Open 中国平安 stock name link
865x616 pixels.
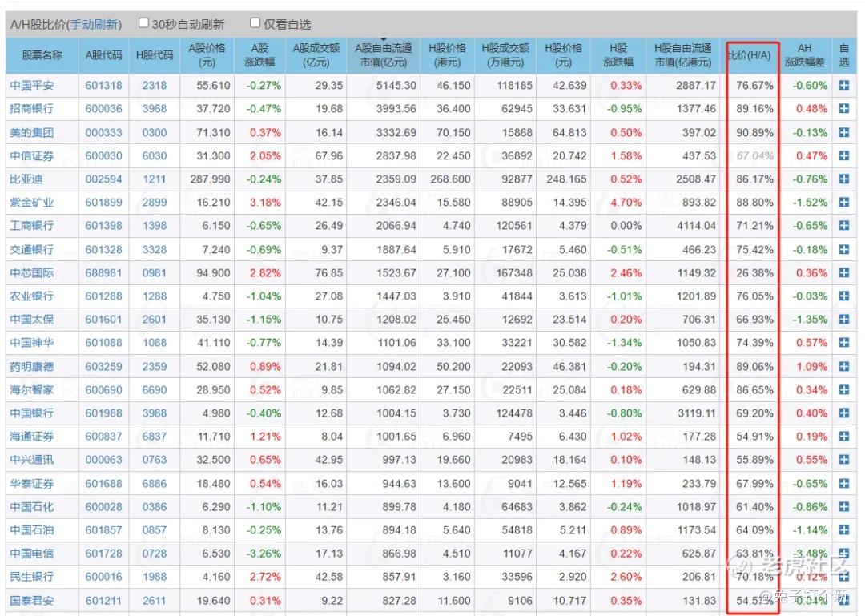(x=31, y=86)
